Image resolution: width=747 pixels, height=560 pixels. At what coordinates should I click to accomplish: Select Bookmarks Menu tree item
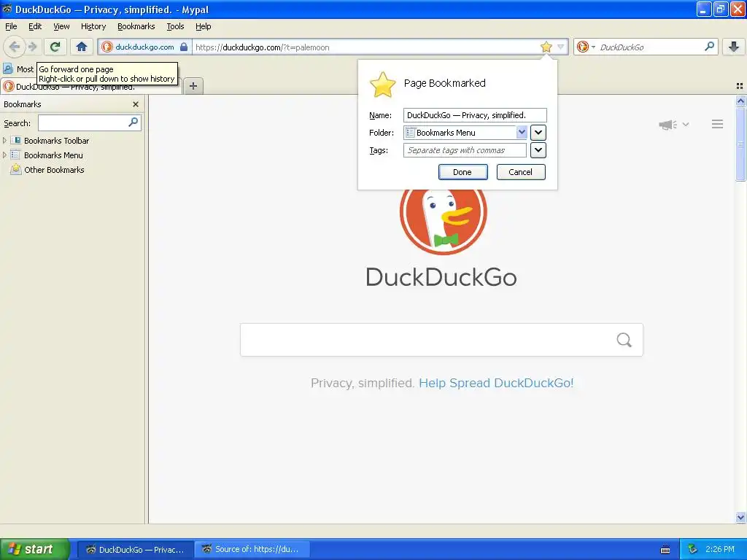[x=53, y=155]
